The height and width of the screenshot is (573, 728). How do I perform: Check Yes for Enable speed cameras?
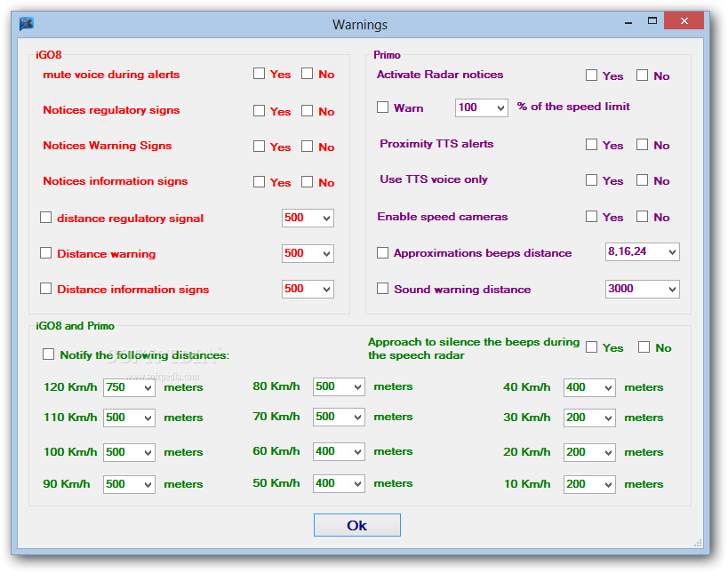pos(591,216)
